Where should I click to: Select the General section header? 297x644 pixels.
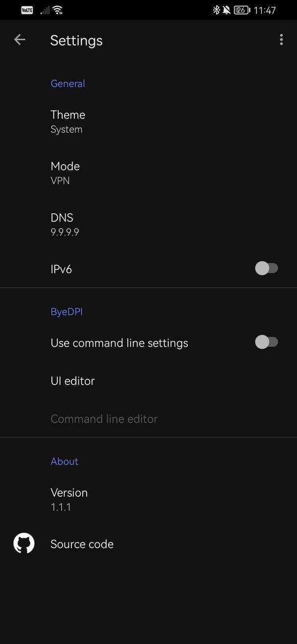pyautogui.click(x=68, y=83)
